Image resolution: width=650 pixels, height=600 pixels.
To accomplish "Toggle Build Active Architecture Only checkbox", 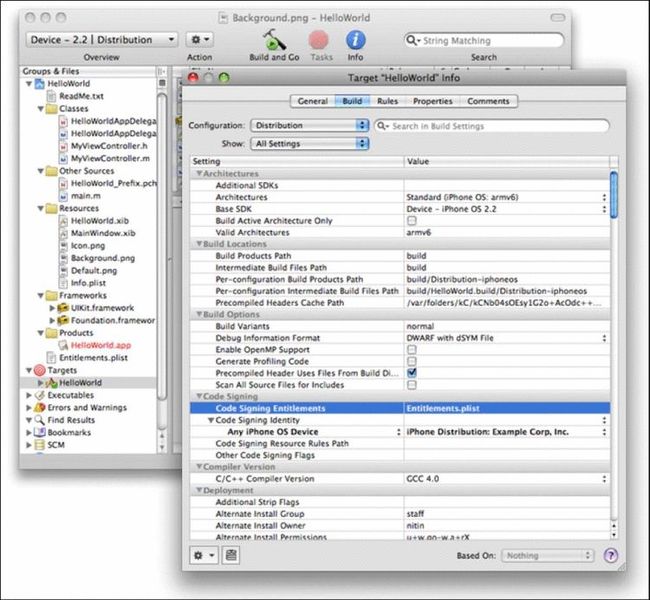I will [x=412, y=221].
